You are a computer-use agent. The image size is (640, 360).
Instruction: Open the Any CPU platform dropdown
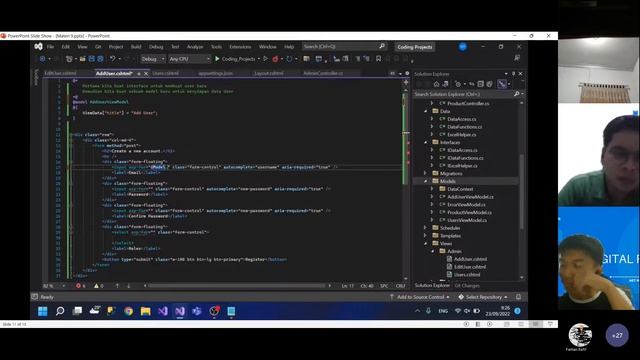(x=189, y=59)
